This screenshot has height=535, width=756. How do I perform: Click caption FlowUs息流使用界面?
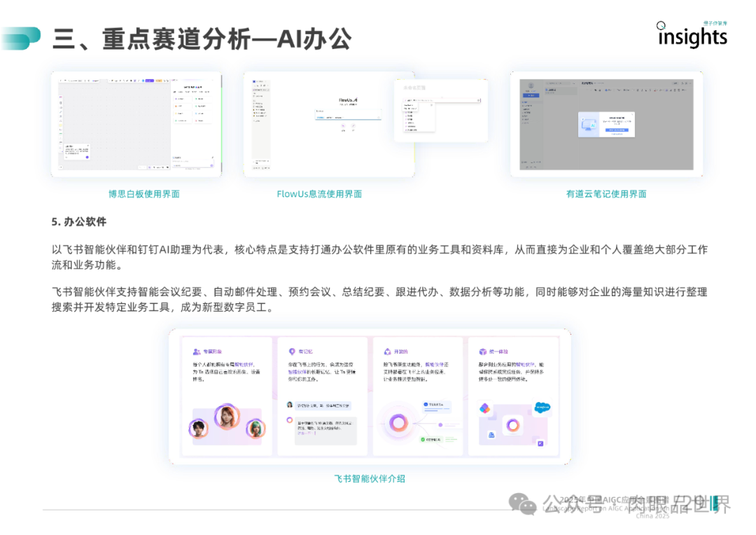319,194
